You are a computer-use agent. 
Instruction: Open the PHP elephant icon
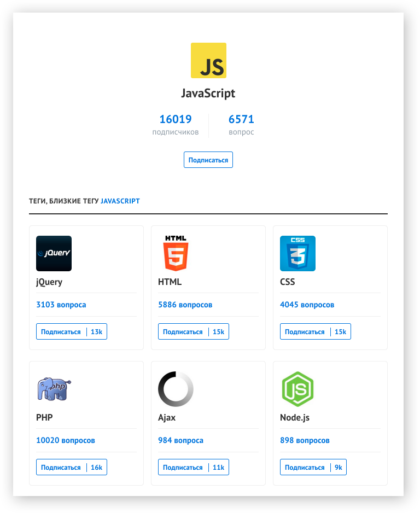[x=54, y=389]
